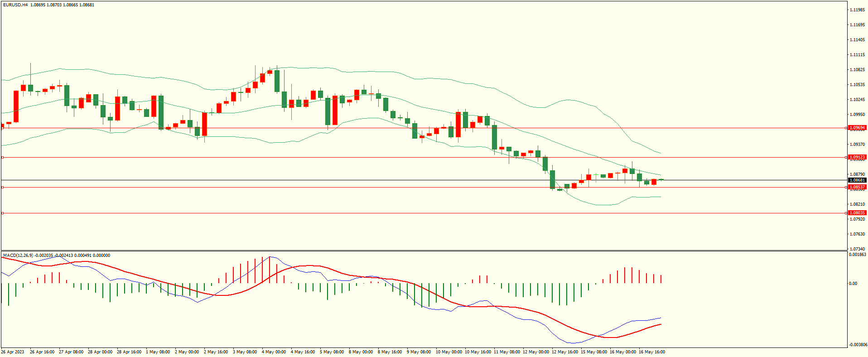The height and width of the screenshot is (357, 868).
Task: Click the black 1.08681 current price tag
Action: [x=857, y=180]
